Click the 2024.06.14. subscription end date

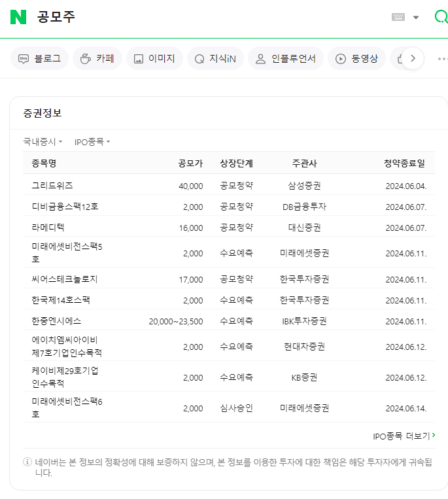(406, 408)
